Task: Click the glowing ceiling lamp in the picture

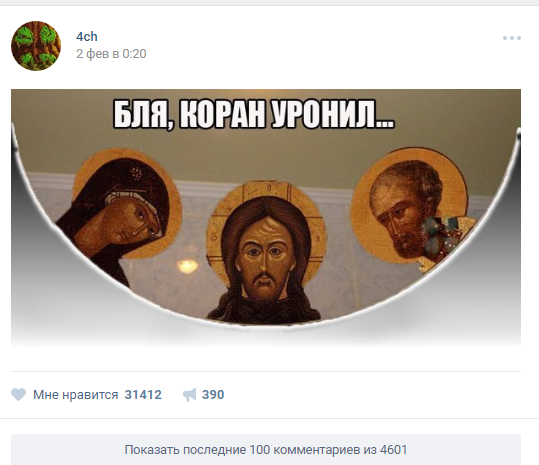Action: coord(187,266)
